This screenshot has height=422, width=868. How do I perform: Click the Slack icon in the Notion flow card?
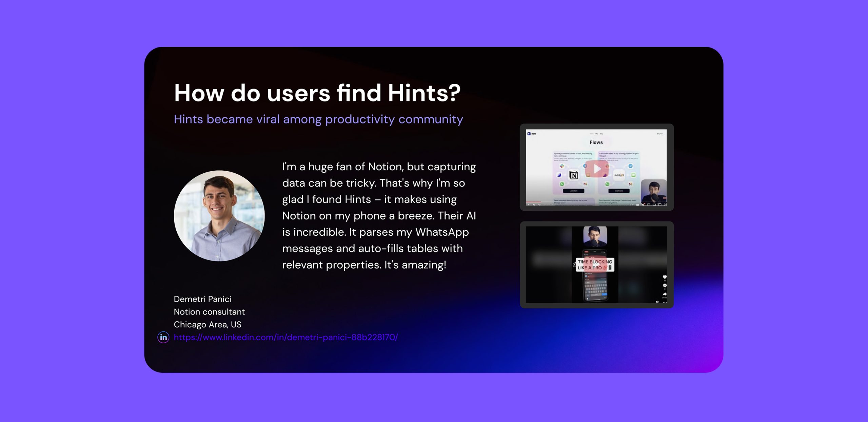562,166
